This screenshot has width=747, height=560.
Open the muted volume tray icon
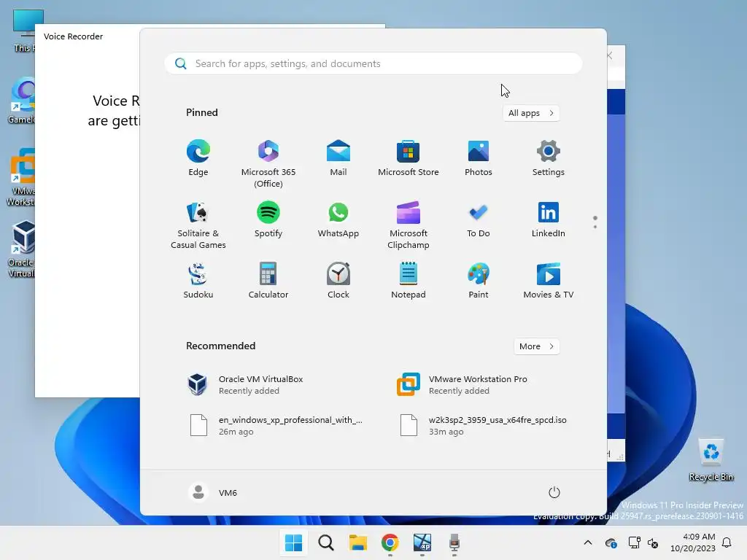tap(653, 542)
